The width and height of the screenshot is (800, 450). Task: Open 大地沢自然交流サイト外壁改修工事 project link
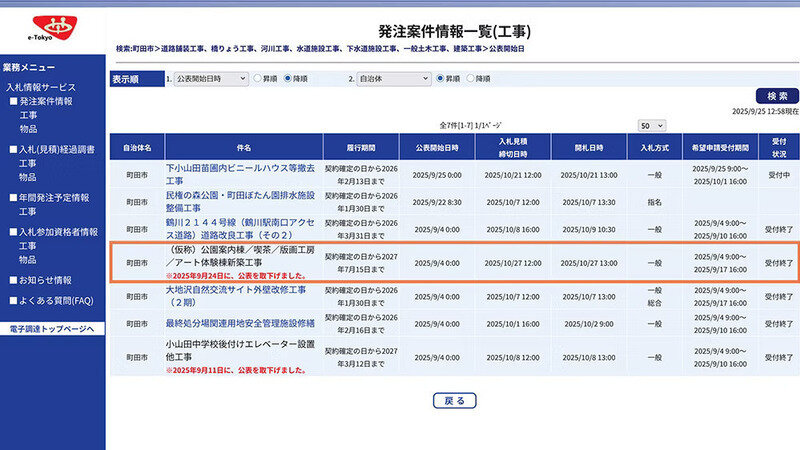click(x=231, y=294)
